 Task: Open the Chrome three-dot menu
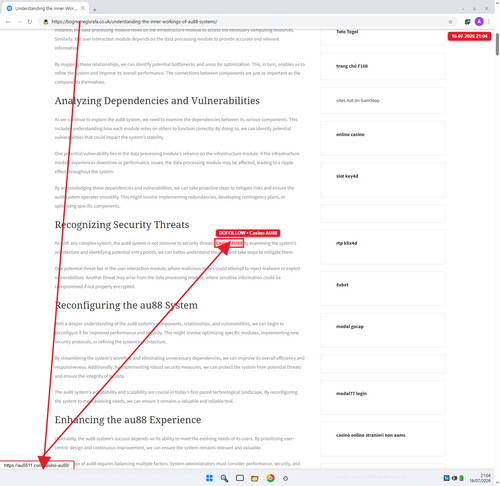(x=489, y=22)
